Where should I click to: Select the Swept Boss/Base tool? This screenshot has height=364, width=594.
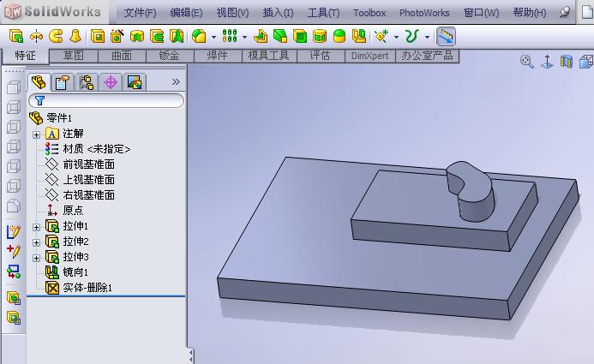pos(56,36)
